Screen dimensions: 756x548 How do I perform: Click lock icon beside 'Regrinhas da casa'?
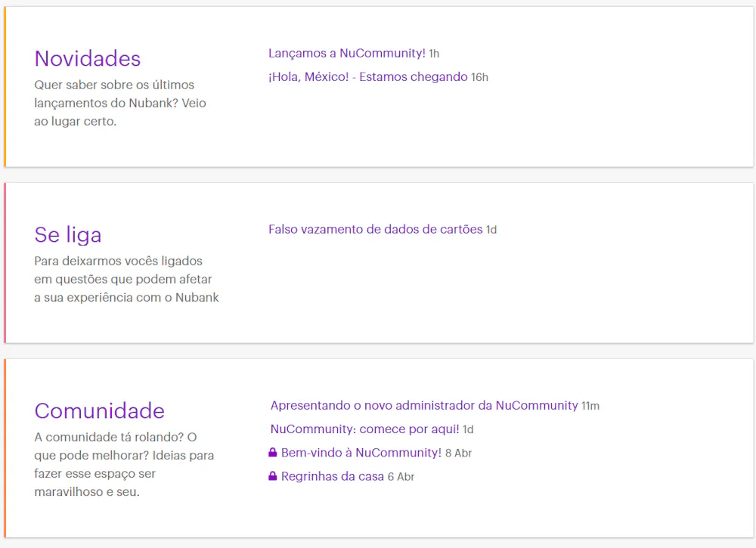[x=273, y=476]
